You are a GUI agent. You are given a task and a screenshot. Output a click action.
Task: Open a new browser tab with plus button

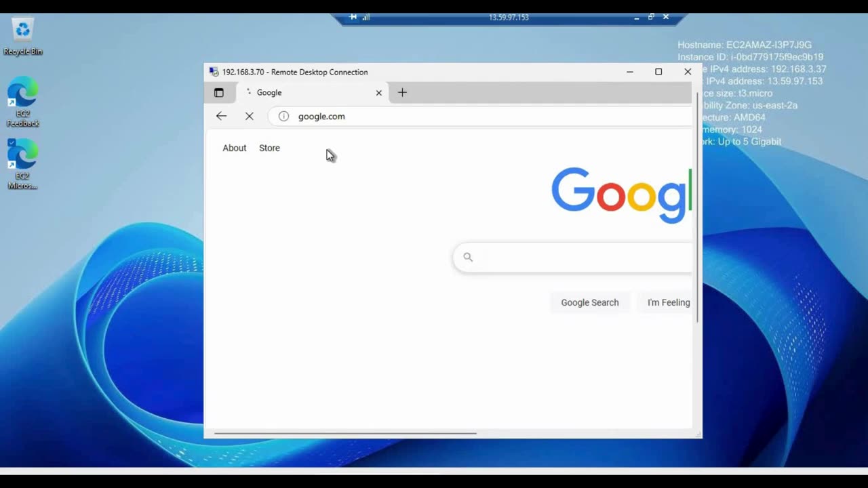coord(402,92)
